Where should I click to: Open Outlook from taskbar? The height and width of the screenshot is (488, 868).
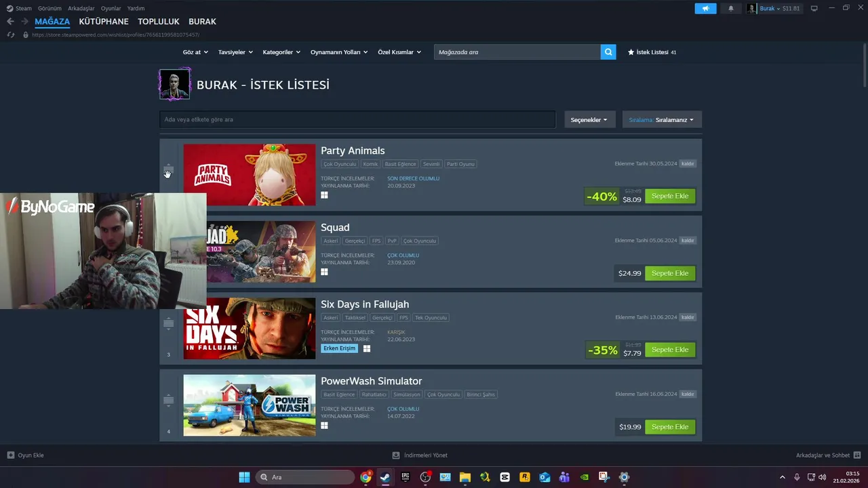[545, 477]
